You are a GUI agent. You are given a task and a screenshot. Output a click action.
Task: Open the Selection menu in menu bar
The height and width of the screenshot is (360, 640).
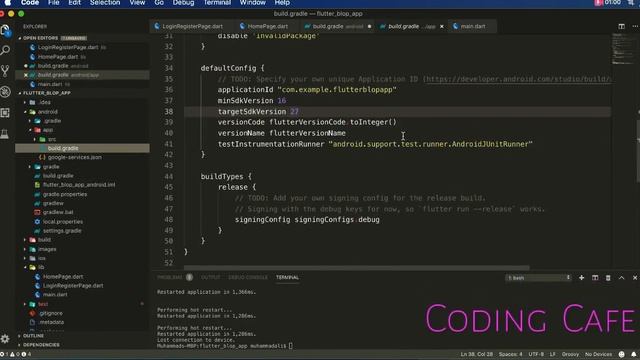(105, 3)
